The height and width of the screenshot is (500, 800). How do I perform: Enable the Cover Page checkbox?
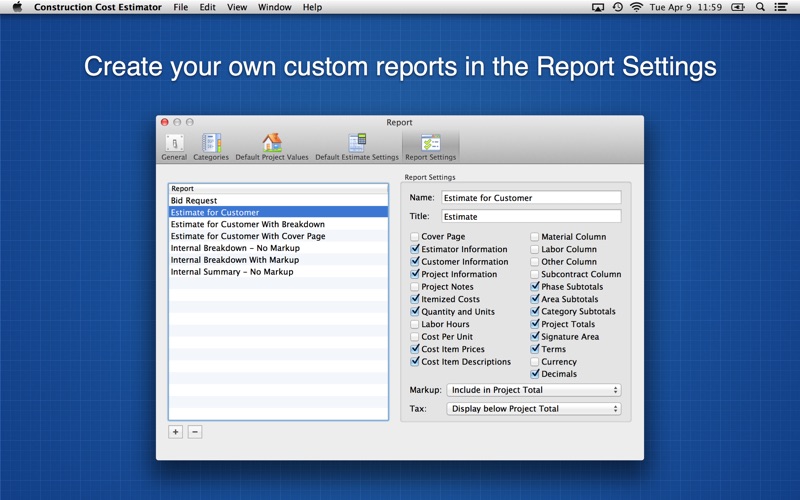point(415,237)
